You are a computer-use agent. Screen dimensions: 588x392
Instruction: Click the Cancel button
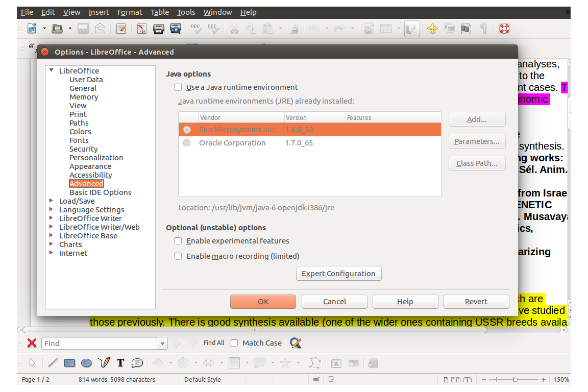coord(334,302)
